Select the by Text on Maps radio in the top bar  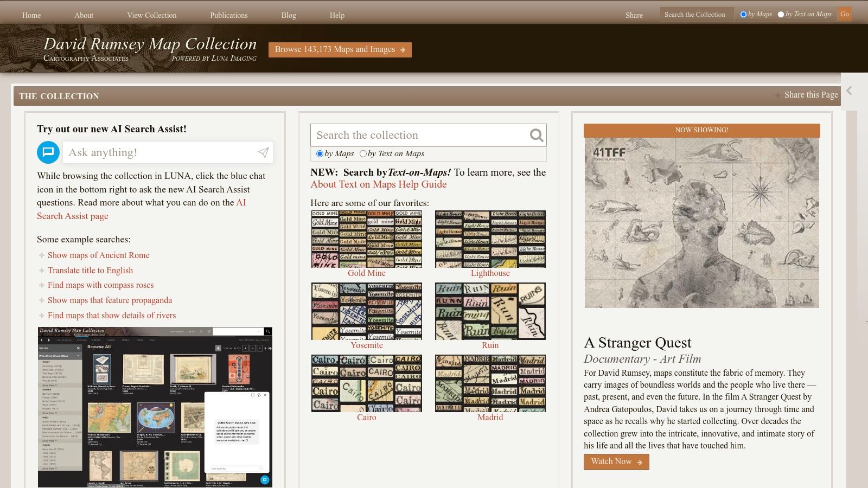coord(781,15)
